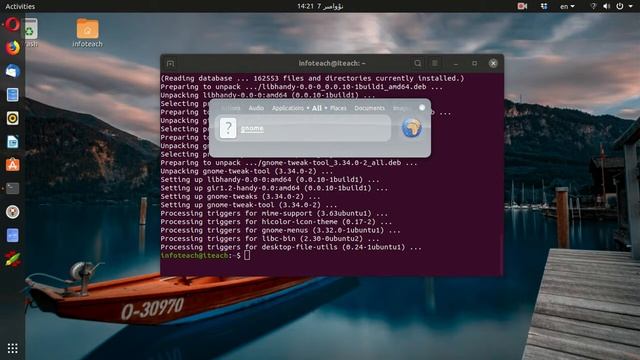This screenshot has width=640, height=360.
Task: Click the power icon in top bar
Action: (x=620, y=6)
